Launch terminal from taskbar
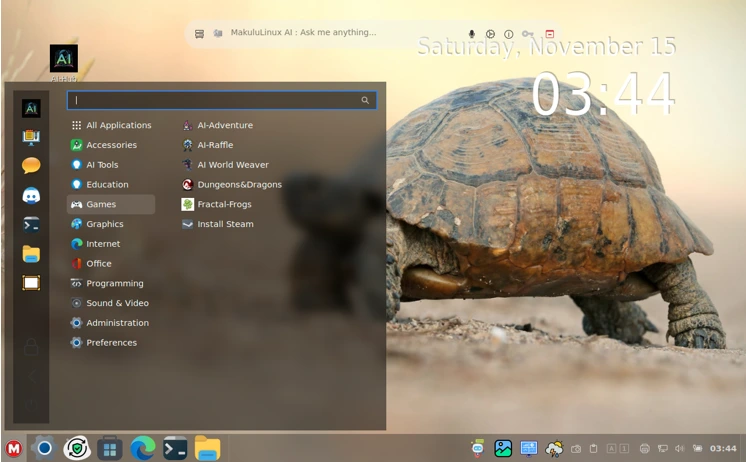The image size is (746, 462). [x=175, y=448]
